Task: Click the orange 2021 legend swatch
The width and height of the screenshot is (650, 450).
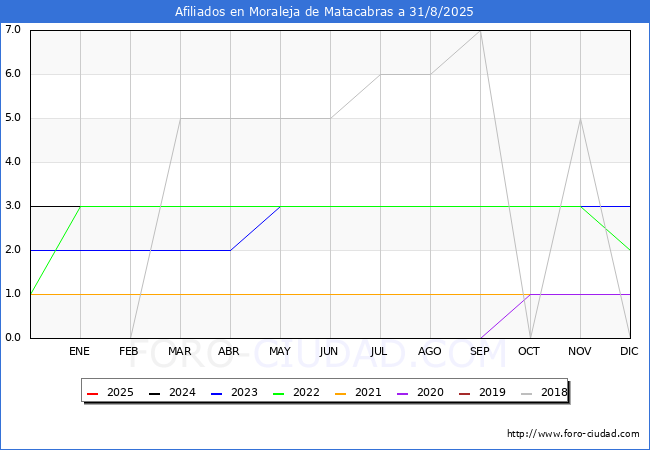Action: (x=340, y=393)
